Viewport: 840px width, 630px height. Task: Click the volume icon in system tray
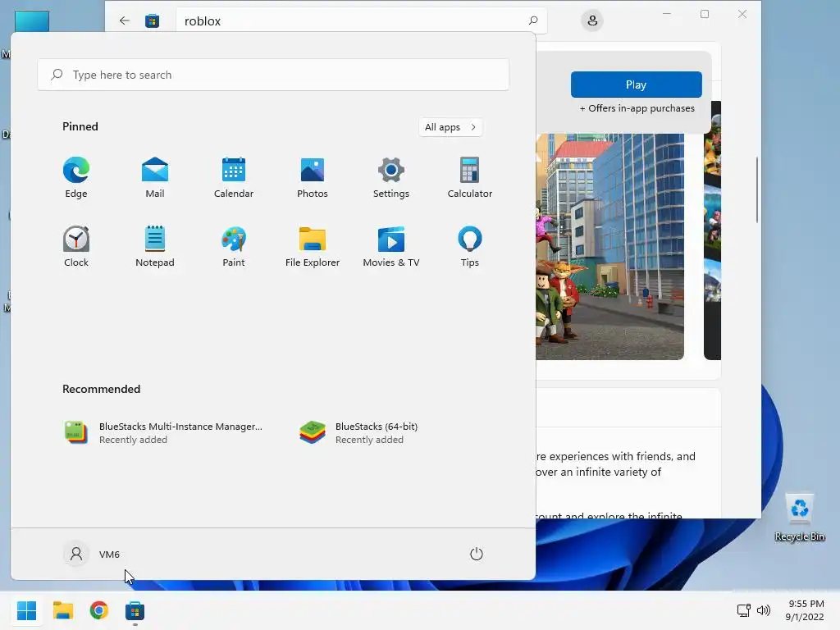764,610
